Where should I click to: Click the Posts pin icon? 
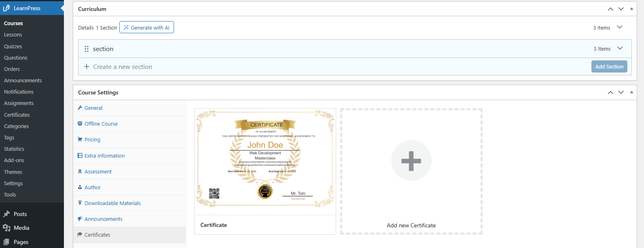(x=6, y=214)
